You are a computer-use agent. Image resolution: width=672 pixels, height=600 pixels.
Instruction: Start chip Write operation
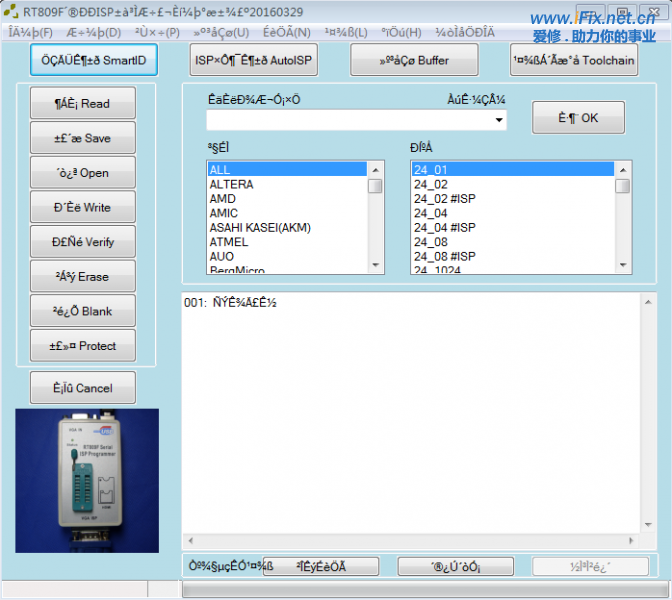[x=83, y=208]
